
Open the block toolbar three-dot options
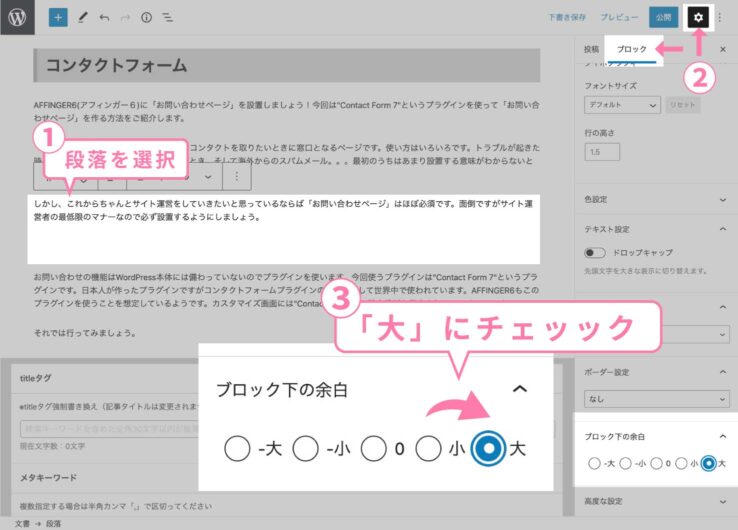pos(236,176)
